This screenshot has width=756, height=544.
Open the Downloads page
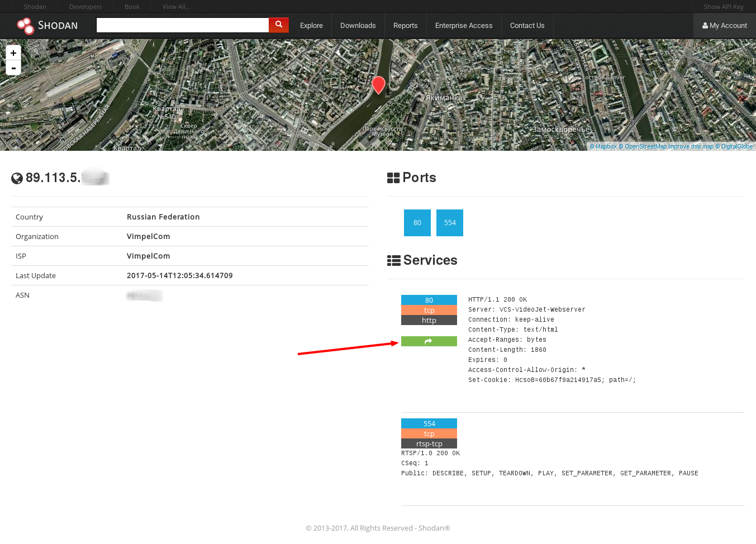(358, 26)
